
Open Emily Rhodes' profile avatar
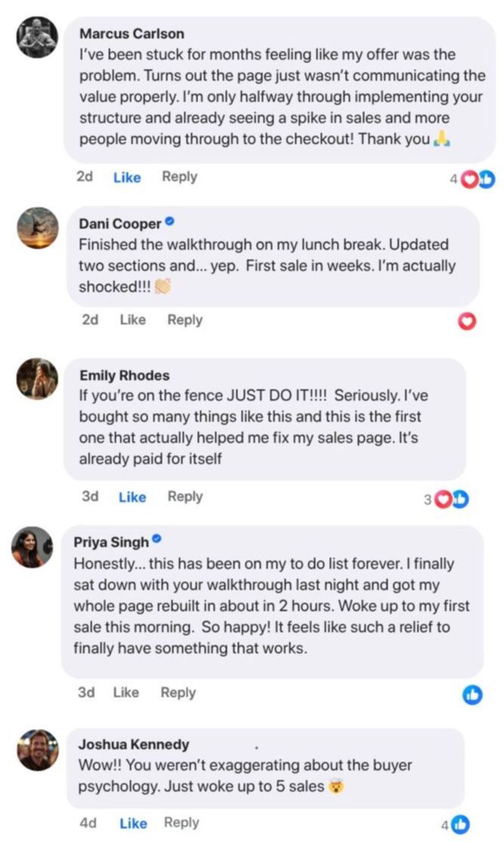(x=36, y=380)
